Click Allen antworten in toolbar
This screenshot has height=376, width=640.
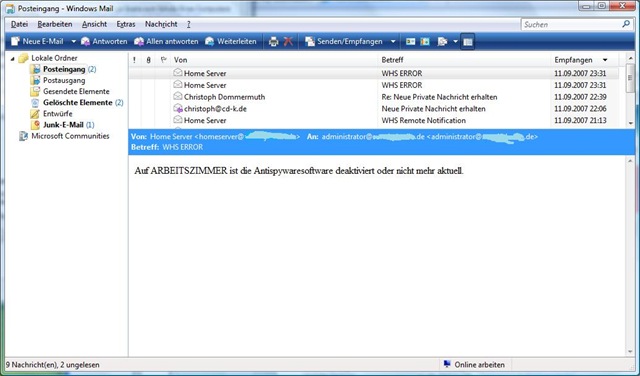pyautogui.click(x=166, y=41)
